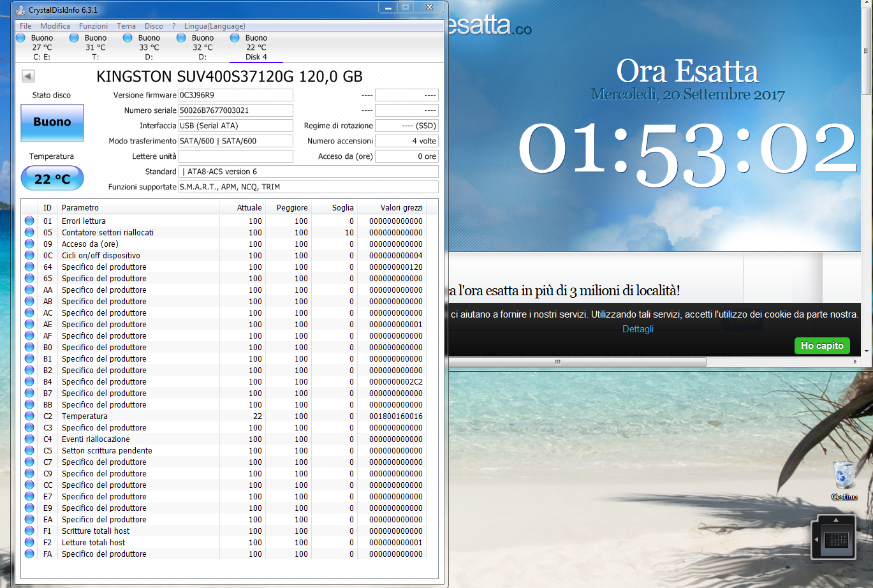
Task: Open the Lingua(Language) menu
Action: [x=214, y=26]
